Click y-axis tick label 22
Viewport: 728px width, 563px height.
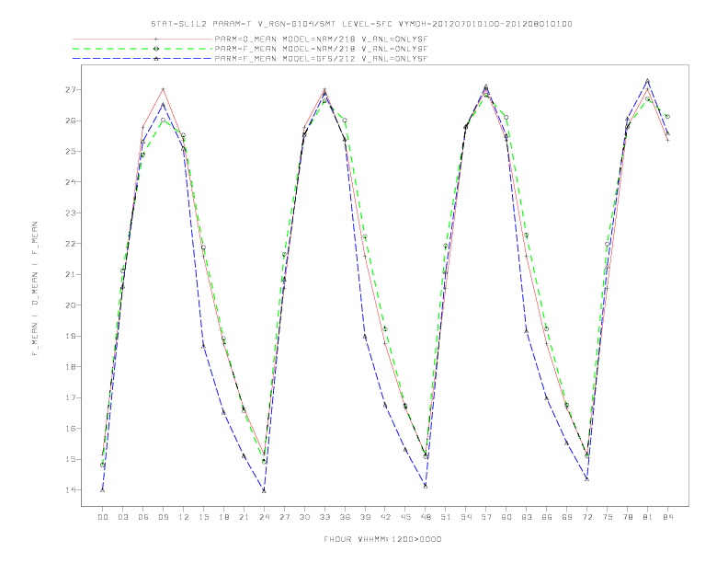(71, 244)
